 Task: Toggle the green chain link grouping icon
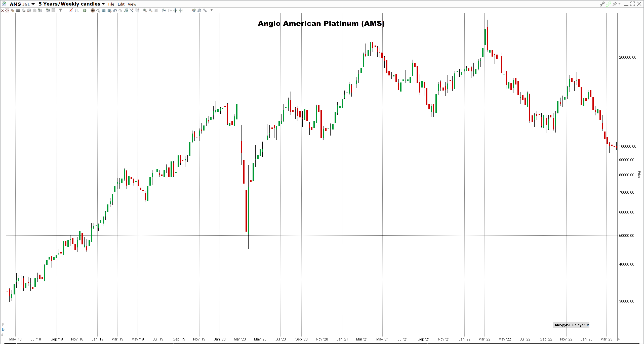tap(608, 4)
